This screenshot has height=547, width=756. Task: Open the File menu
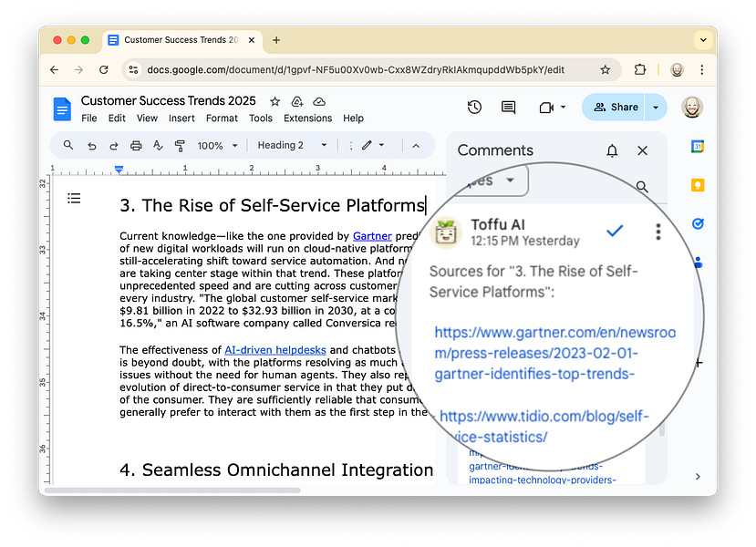click(89, 119)
